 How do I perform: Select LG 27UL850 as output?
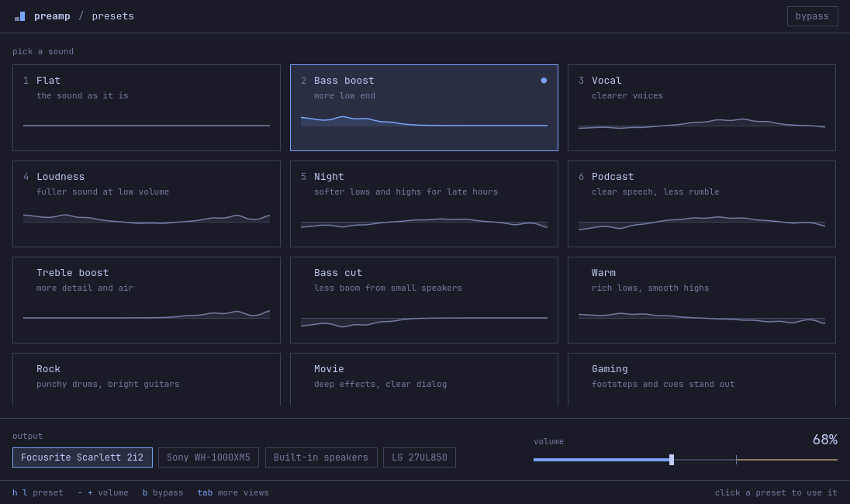(x=420, y=457)
